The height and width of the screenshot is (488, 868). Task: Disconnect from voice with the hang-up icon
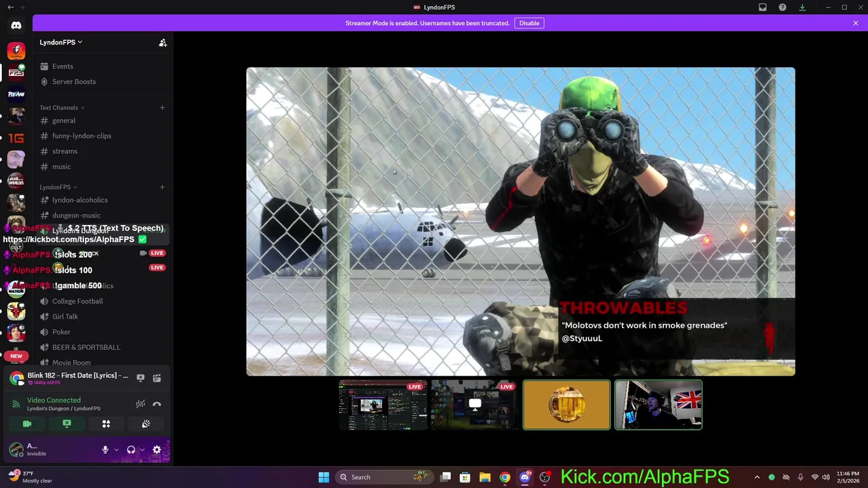pos(157,404)
